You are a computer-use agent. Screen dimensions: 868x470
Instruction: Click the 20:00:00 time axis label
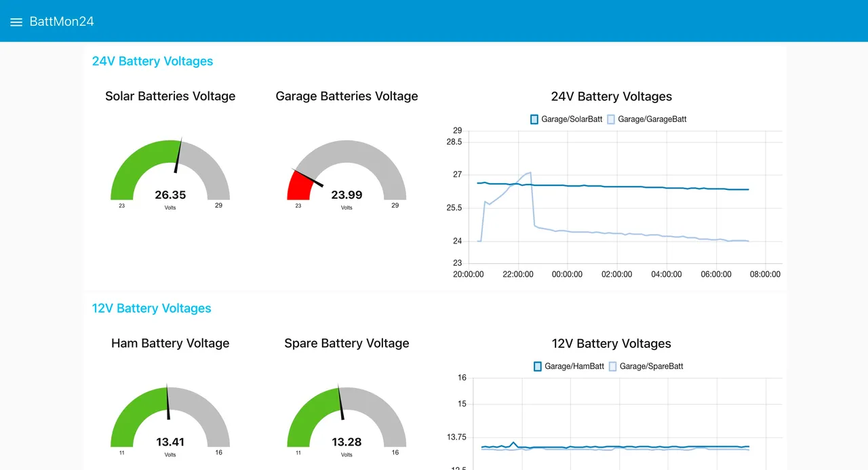pyautogui.click(x=468, y=275)
